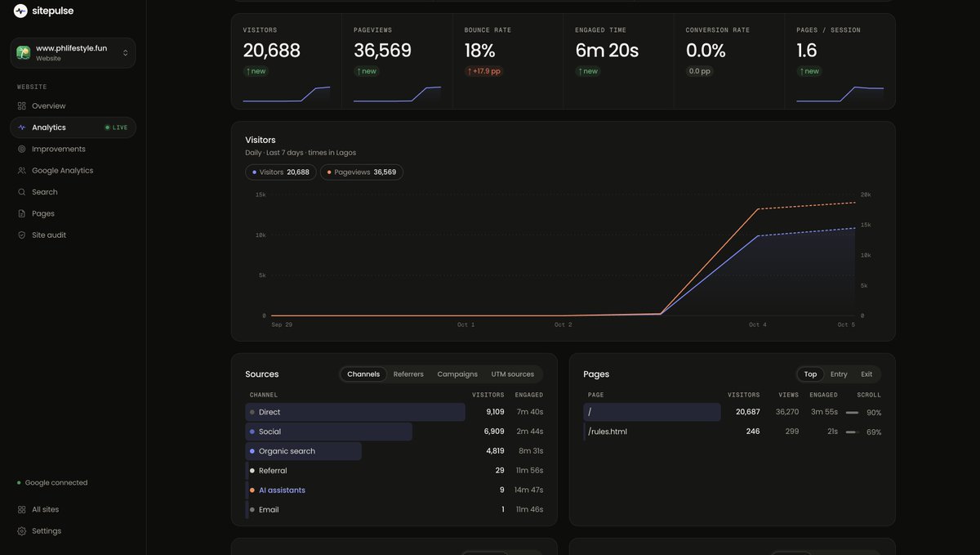
Task: Click the 36,270 views value
Action: [x=787, y=412]
